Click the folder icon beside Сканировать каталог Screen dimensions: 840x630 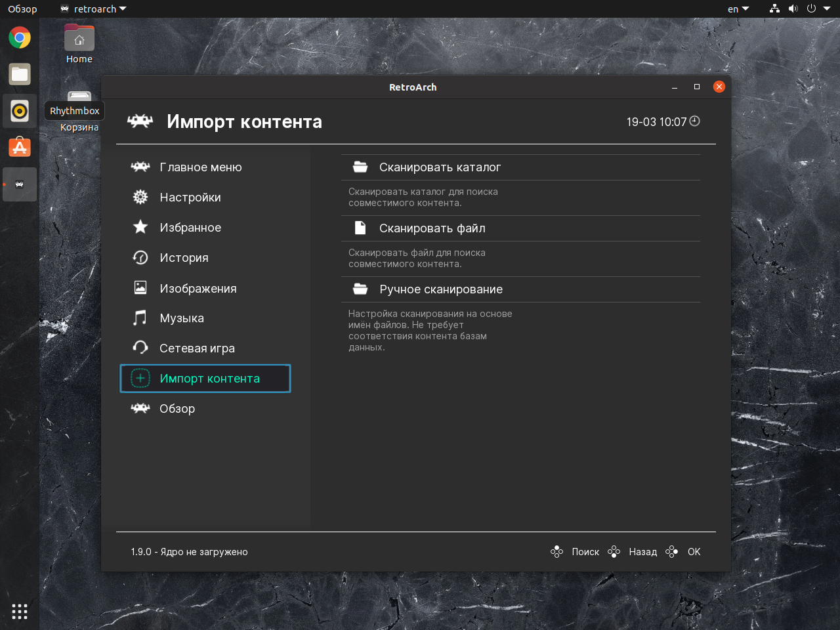pos(360,167)
